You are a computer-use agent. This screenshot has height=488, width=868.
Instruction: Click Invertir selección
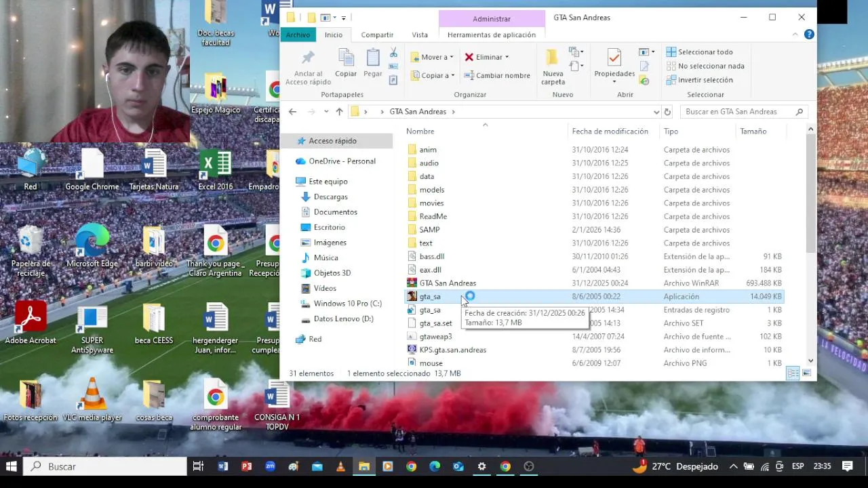pyautogui.click(x=699, y=80)
